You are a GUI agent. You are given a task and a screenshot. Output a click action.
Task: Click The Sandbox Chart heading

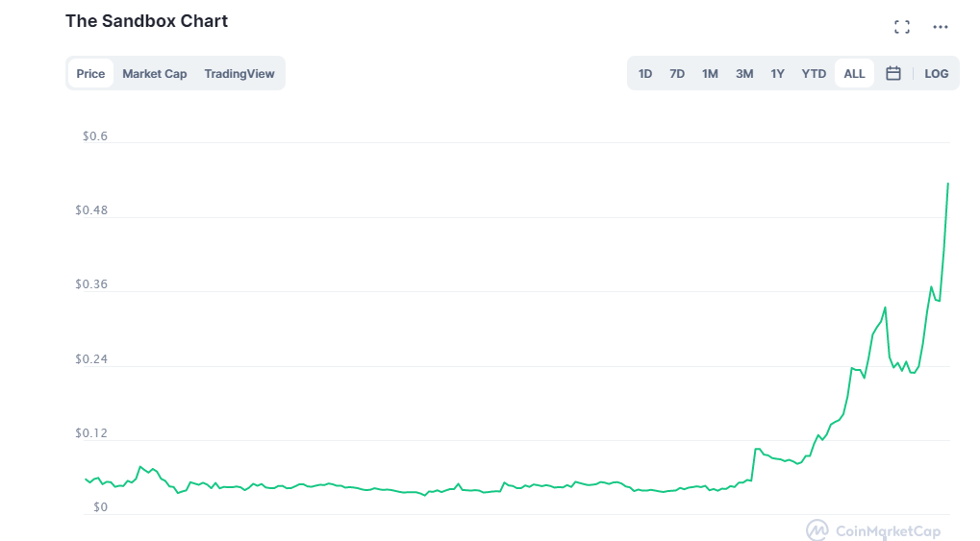(147, 20)
